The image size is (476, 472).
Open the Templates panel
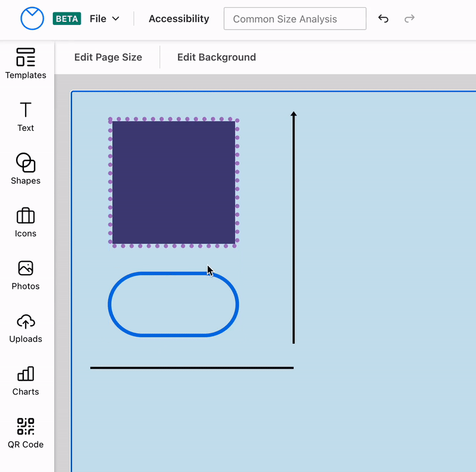coord(26,64)
